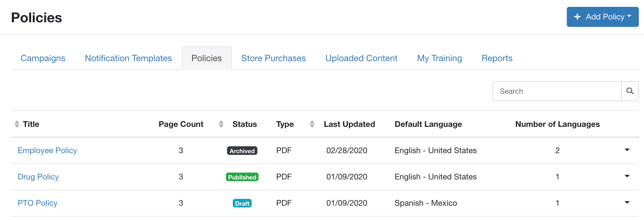
Task: Select the Policies tab
Action: click(207, 58)
